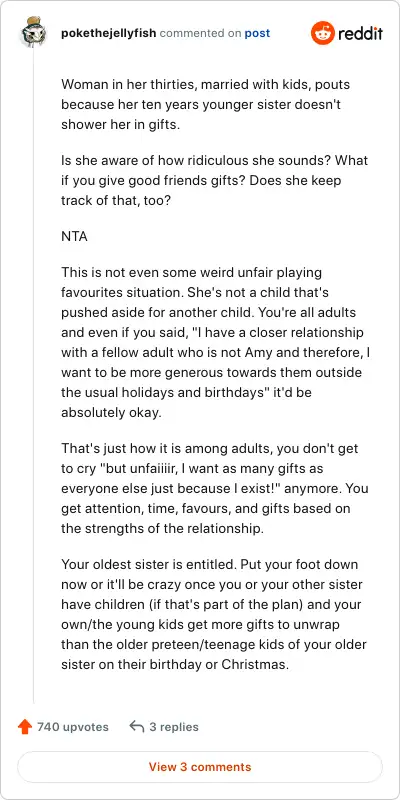
Task: Click the 'Your oldest sister is entitled' paragraph
Action: (x=214, y=614)
